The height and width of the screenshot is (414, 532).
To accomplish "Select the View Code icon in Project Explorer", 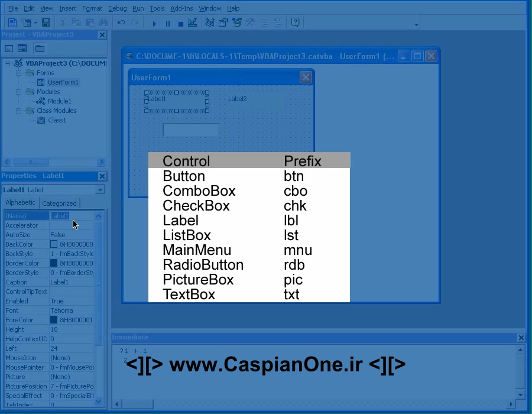I will tap(8, 48).
